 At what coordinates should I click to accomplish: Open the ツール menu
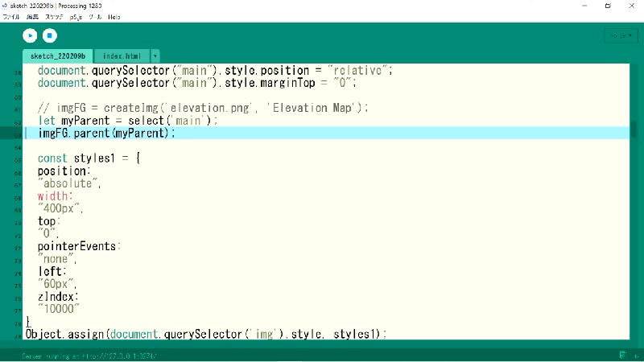coord(95,16)
